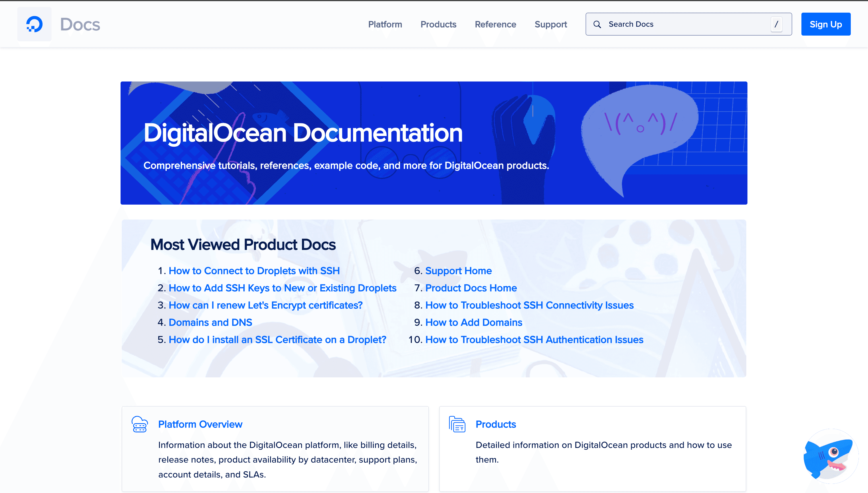
Task: Open renew Let's Encrypt certificates link
Action: pyautogui.click(x=266, y=305)
